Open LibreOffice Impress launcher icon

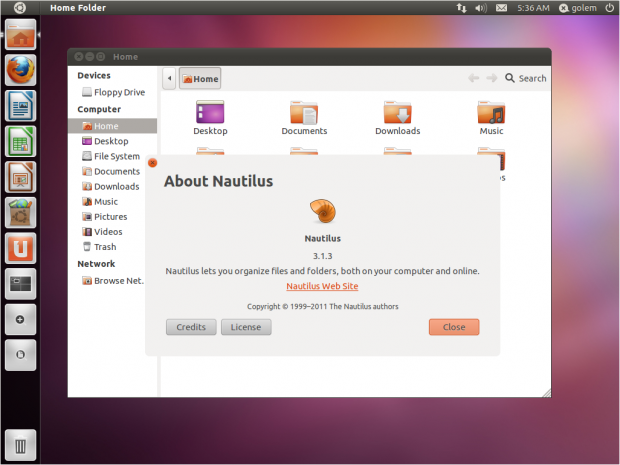(x=21, y=177)
